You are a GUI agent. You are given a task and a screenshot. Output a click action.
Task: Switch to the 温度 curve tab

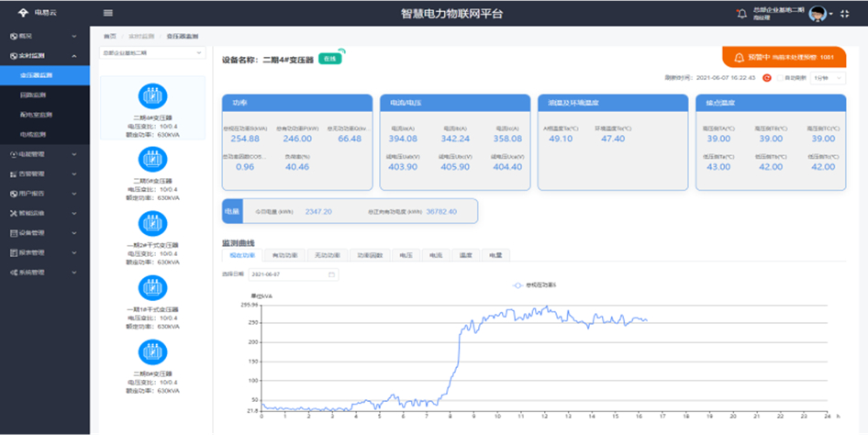(463, 255)
